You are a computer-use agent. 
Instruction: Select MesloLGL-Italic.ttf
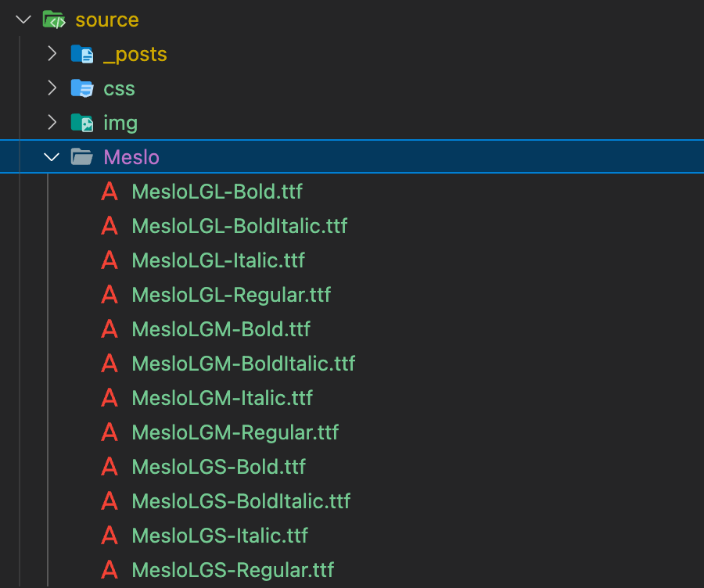pos(218,260)
